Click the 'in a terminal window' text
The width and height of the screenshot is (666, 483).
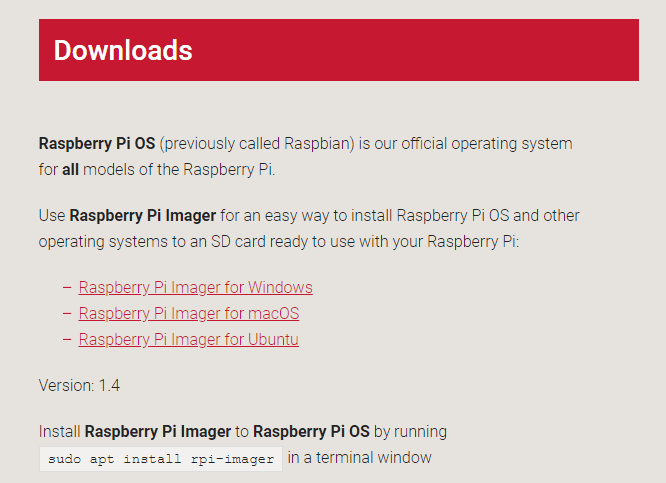(x=360, y=458)
